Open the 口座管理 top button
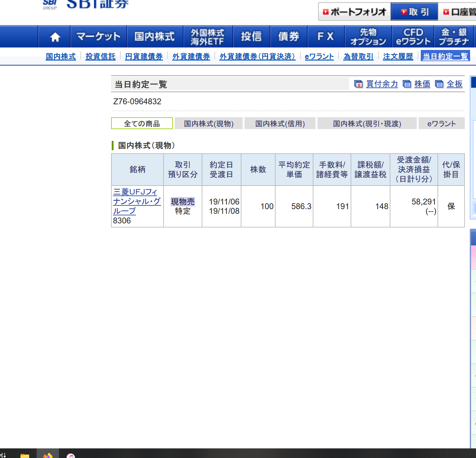 tap(458, 12)
